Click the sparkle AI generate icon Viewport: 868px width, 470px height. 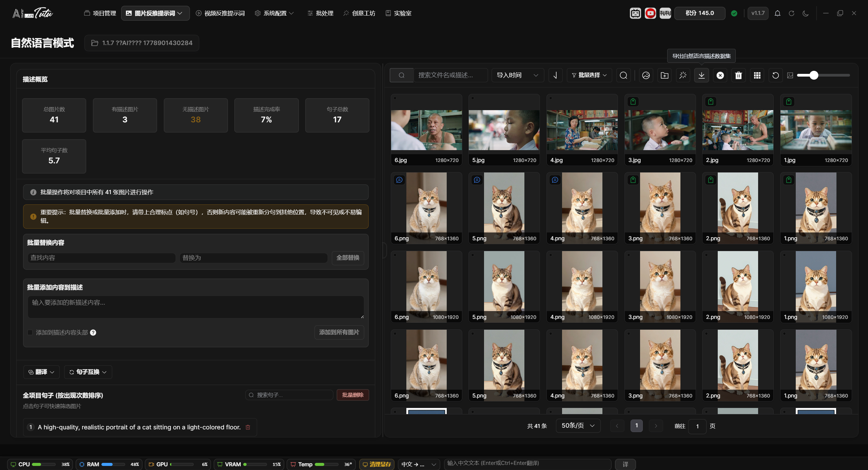[x=683, y=75]
